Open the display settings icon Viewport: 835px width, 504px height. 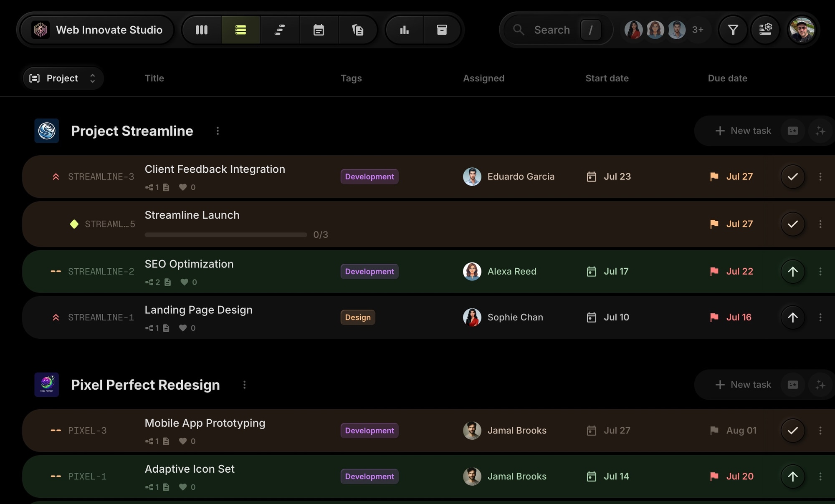click(765, 30)
